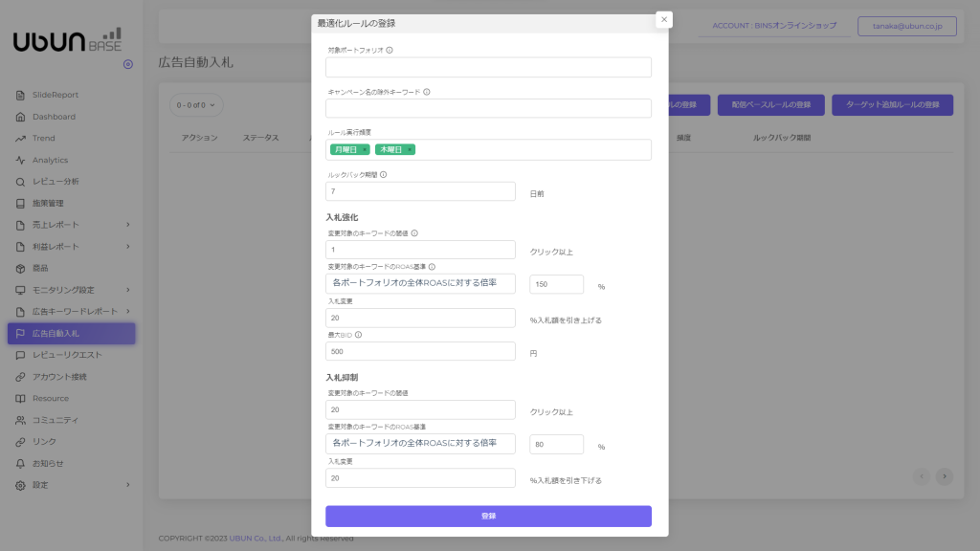Screen dimensions: 980x551
Task: Click the sidebar collapse circle icon
Action: coord(128,64)
